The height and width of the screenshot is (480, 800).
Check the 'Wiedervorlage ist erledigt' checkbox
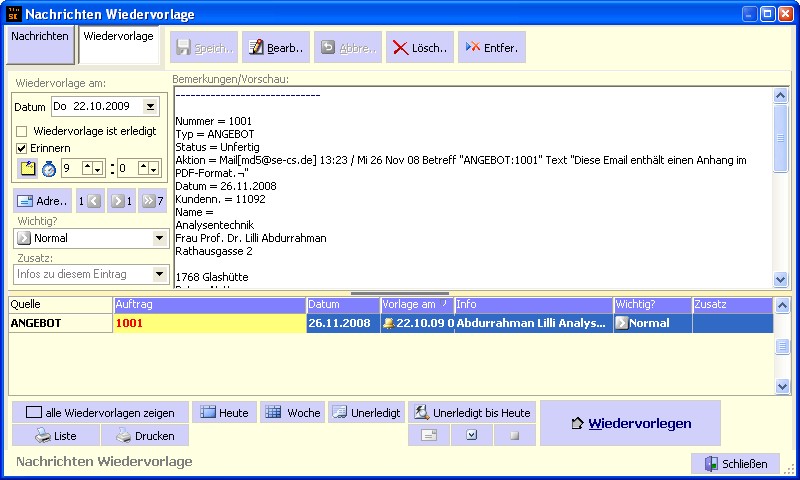[x=22, y=131]
